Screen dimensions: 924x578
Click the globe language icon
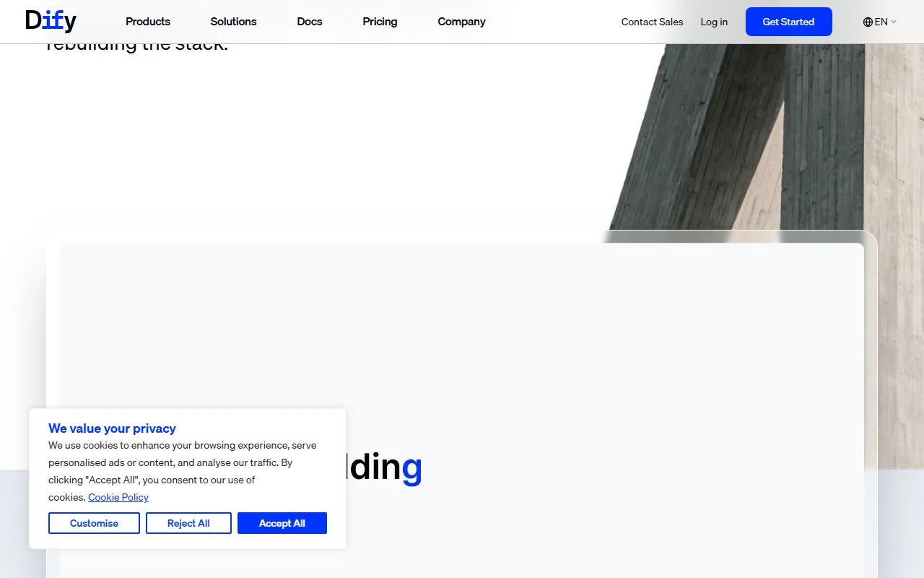[868, 22]
